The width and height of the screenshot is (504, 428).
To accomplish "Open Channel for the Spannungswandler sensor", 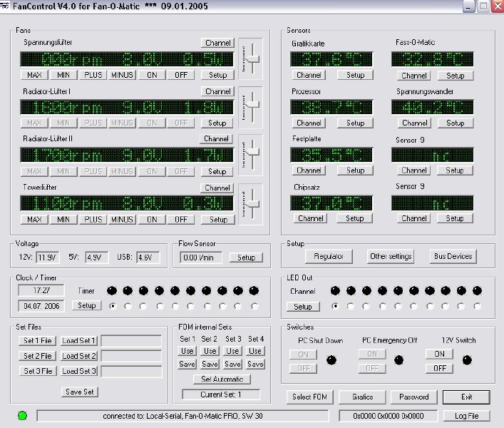I will [x=415, y=123].
